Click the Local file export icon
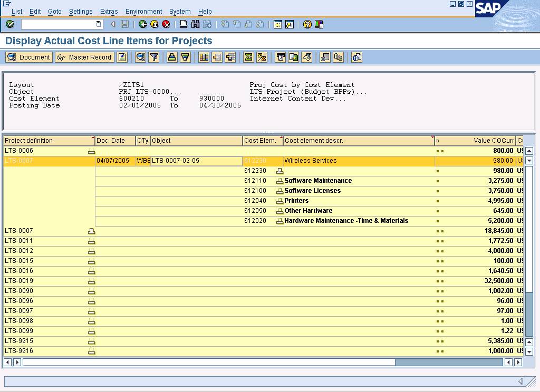 tap(293, 57)
